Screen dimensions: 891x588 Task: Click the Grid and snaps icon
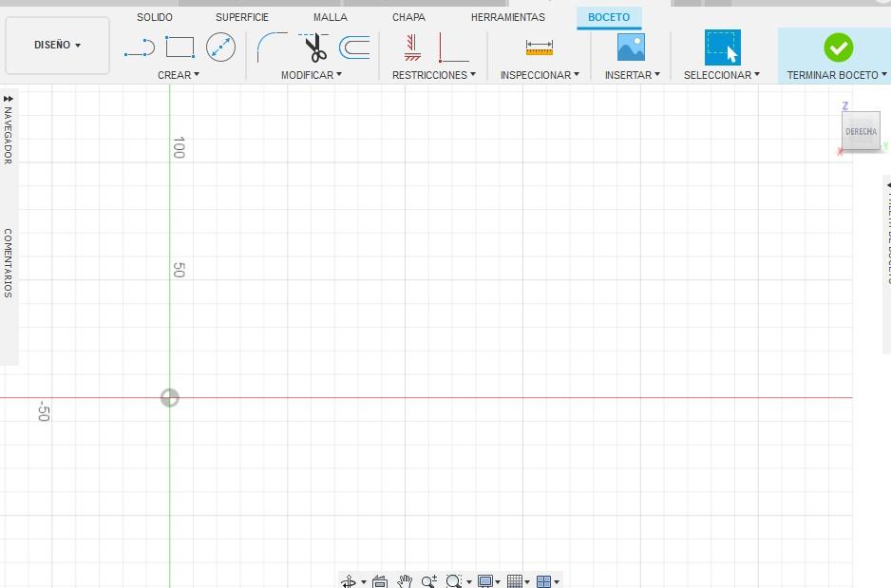(x=514, y=581)
